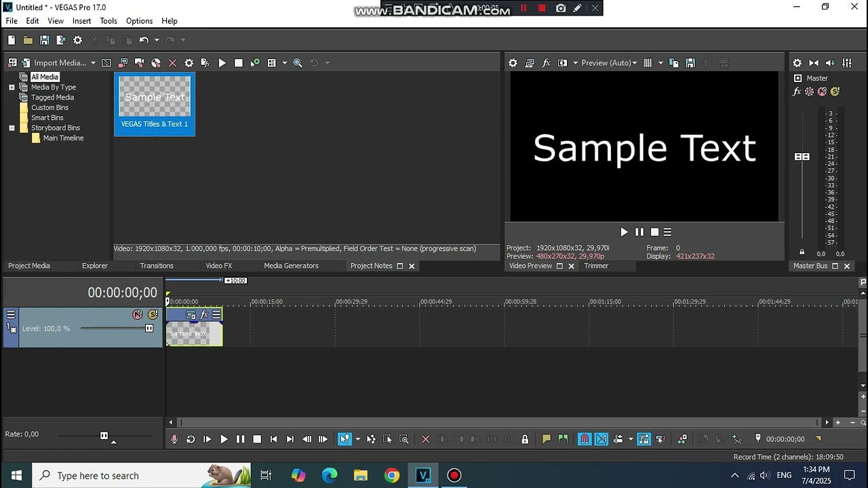Open the Project Notes tab

click(371, 266)
